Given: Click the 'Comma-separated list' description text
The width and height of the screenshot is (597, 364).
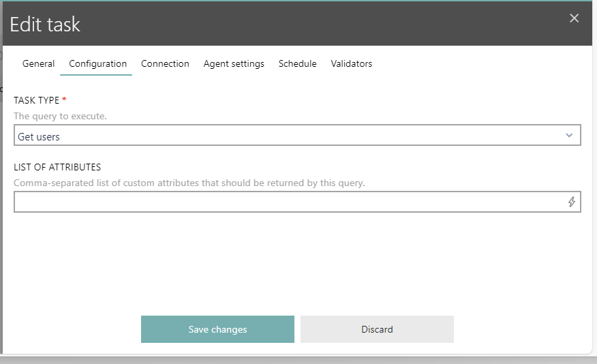Looking at the screenshot, I should click(189, 183).
